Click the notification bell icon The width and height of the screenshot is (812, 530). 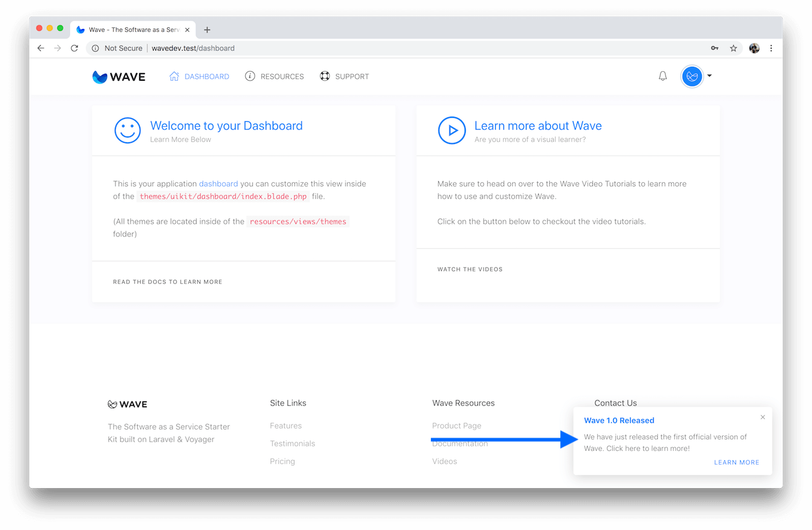662,76
